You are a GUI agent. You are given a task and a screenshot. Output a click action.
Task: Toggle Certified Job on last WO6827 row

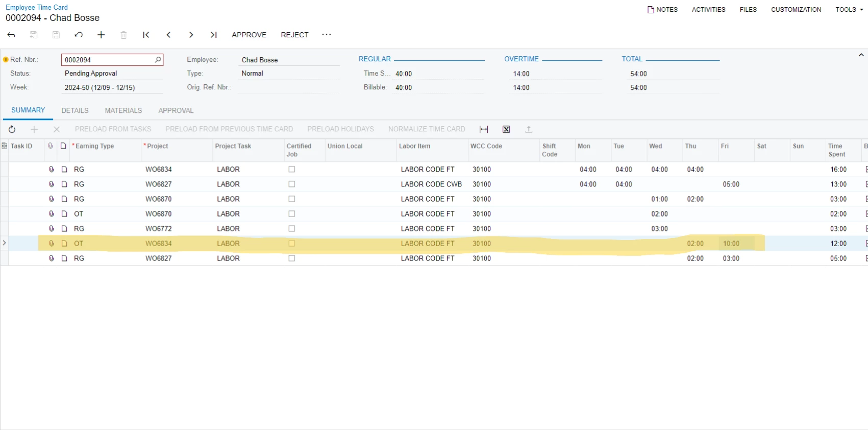292,258
